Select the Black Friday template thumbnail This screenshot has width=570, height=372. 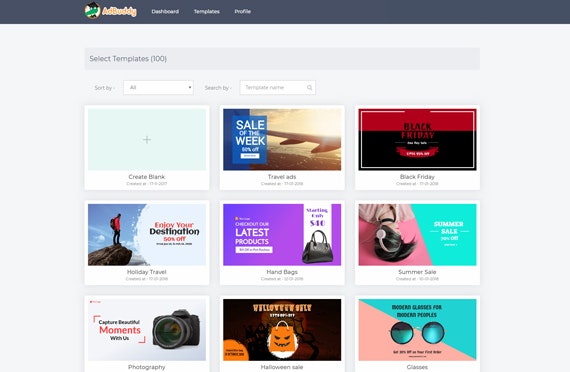pyautogui.click(x=417, y=140)
